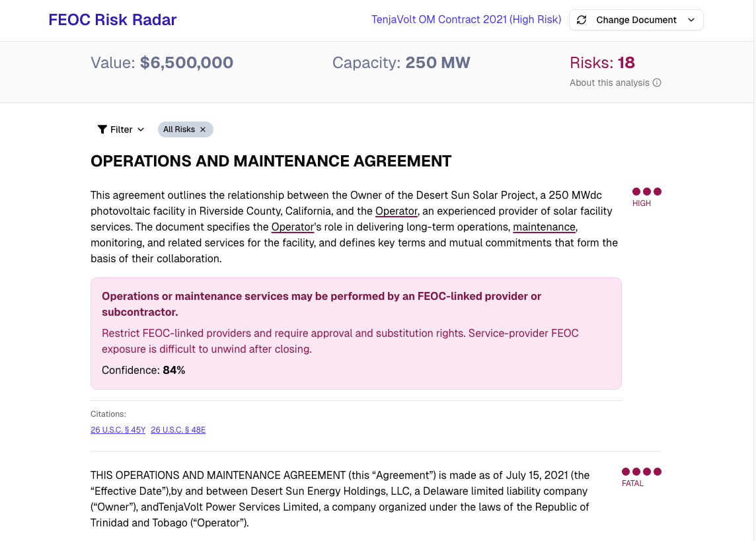This screenshot has width=756, height=541.
Task: Click the HIGH severity dots indicator
Action: (646, 192)
